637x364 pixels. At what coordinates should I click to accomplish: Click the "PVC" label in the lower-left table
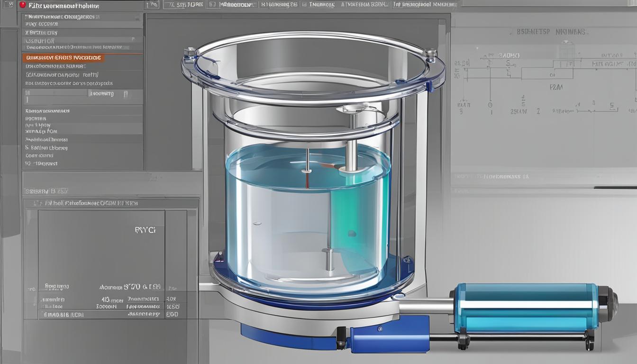(145, 230)
